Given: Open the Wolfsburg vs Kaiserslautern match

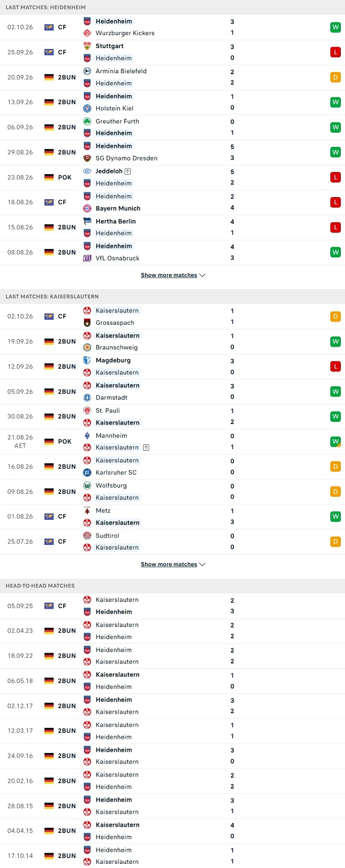Looking at the screenshot, I should pyautogui.click(x=172, y=492).
